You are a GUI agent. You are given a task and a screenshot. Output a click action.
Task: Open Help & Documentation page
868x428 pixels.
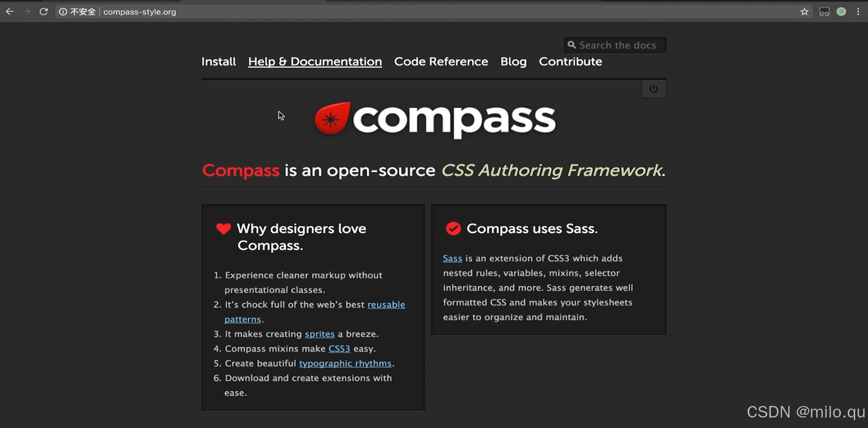click(x=315, y=61)
